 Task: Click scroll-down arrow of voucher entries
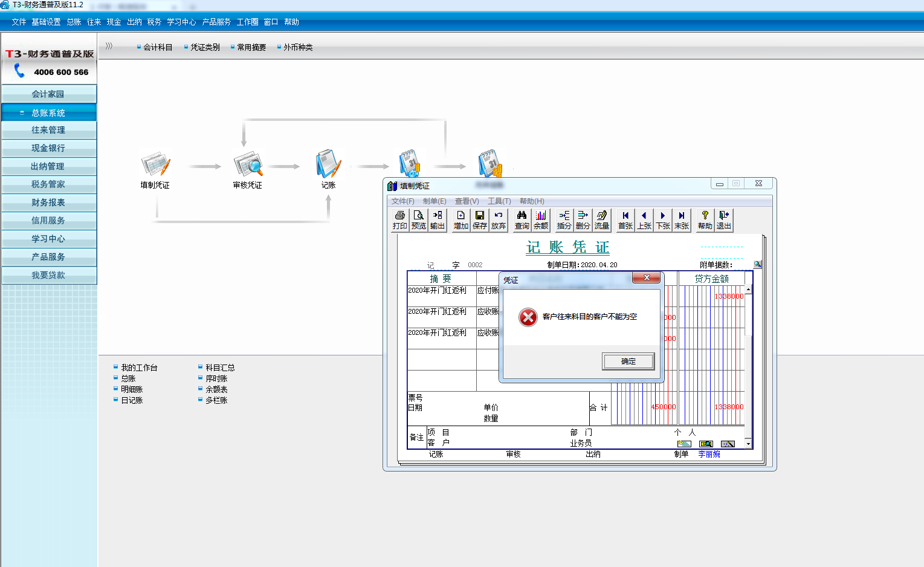point(749,444)
